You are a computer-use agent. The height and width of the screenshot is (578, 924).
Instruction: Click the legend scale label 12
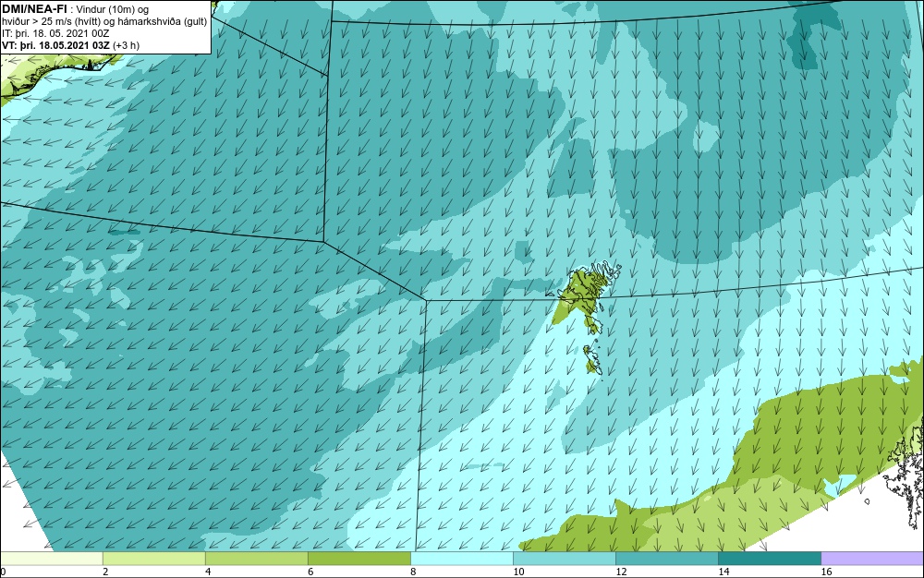[x=621, y=572]
